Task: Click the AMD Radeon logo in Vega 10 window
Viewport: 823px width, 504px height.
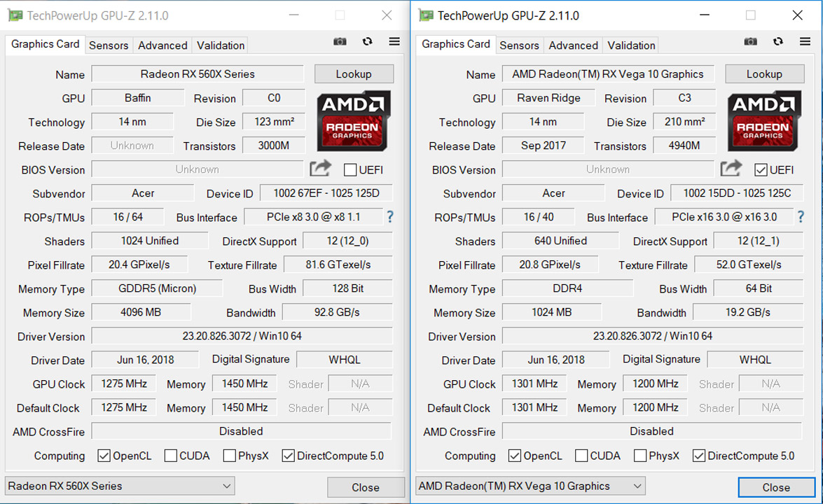Action: (x=764, y=120)
